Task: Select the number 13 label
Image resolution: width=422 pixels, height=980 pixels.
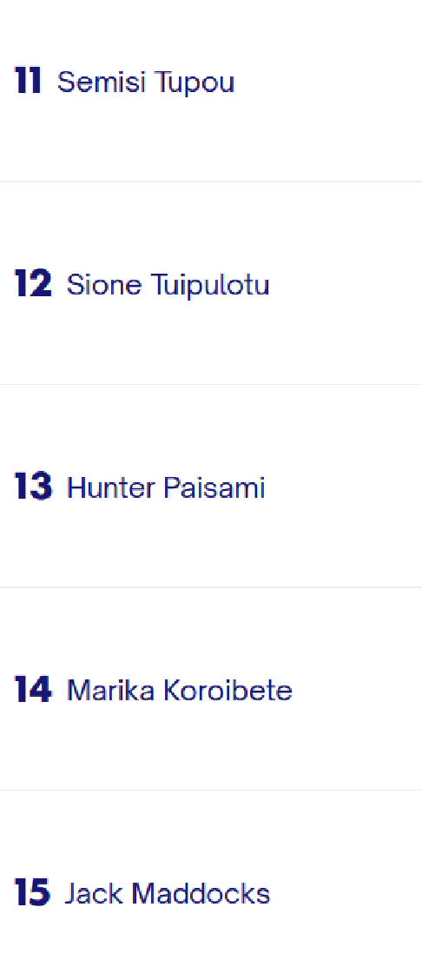Action: (x=33, y=487)
